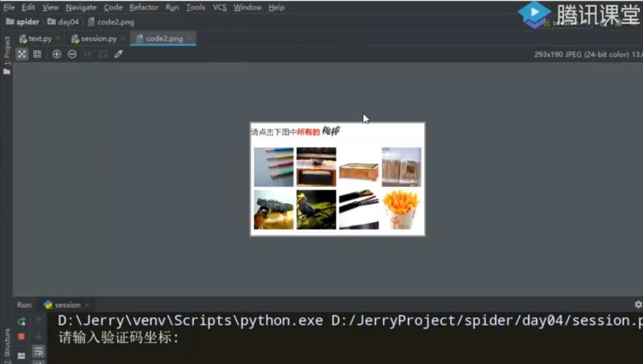Zoom out using the minus icon
Viewport: 643px width, 364px height.
[72, 54]
